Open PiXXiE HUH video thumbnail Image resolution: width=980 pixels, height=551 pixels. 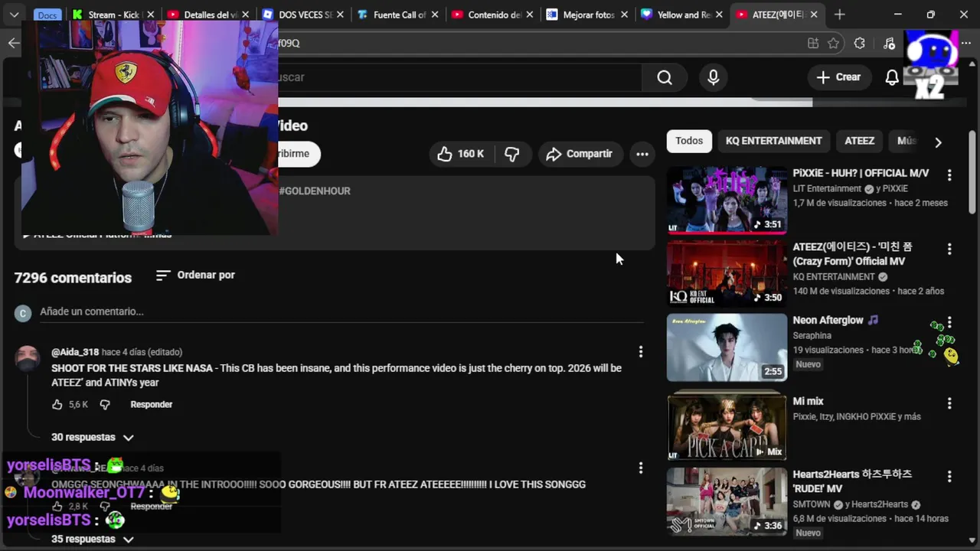tap(727, 200)
